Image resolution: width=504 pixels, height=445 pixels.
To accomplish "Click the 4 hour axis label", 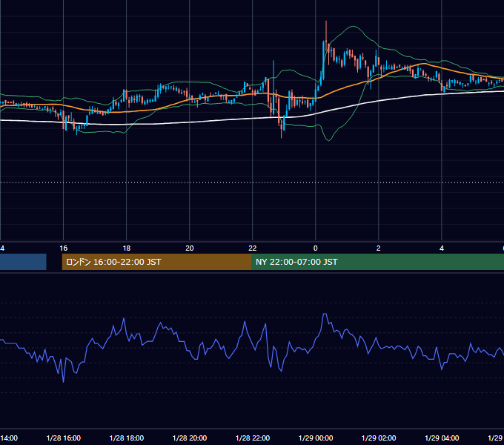I will pyautogui.click(x=442, y=248).
